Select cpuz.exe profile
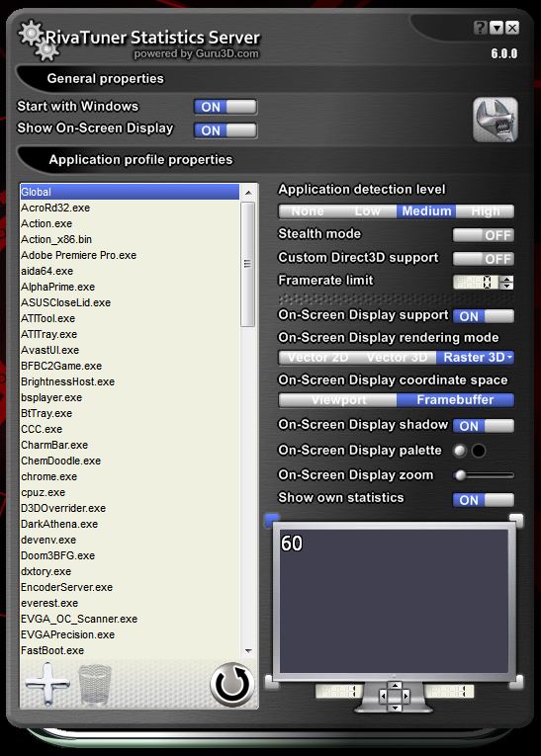541x756 pixels. click(130, 493)
